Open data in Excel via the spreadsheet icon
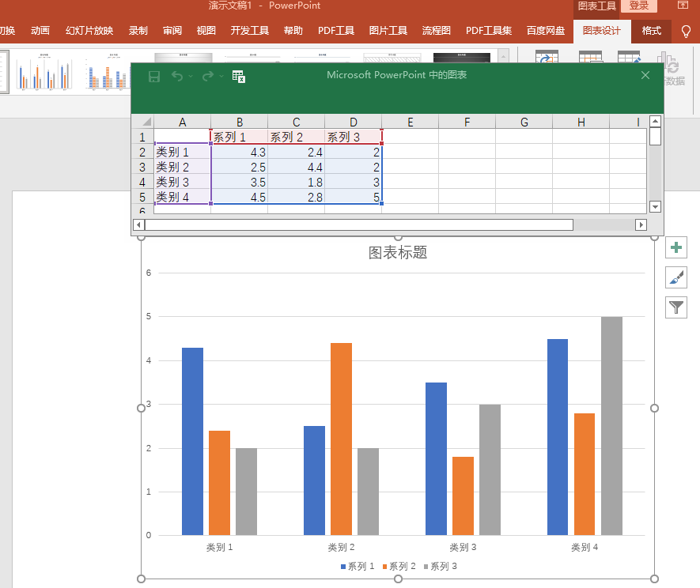The width and height of the screenshot is (700, 588). point(238,77)
